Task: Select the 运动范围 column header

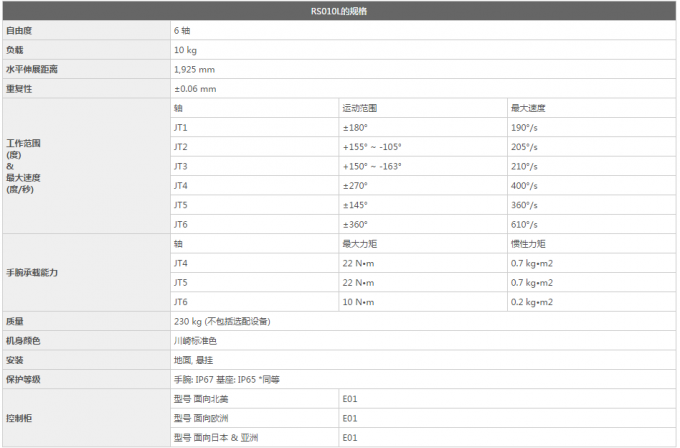Action: pos(359,108)
